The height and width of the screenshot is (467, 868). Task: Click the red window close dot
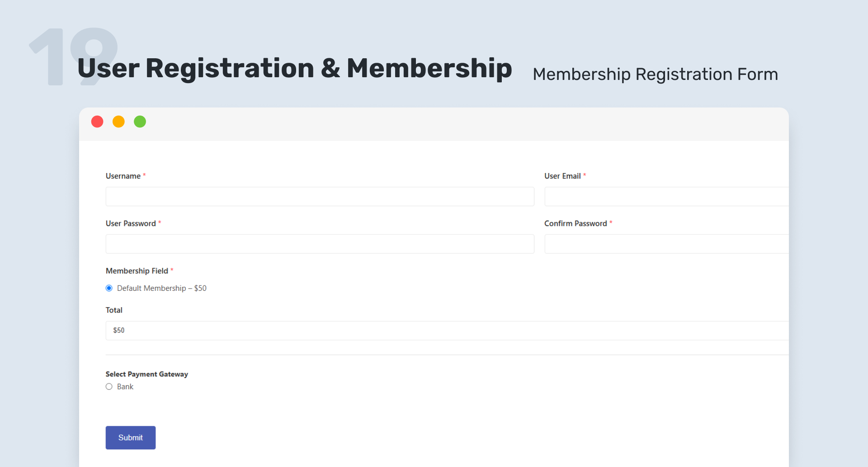point(97,121)
